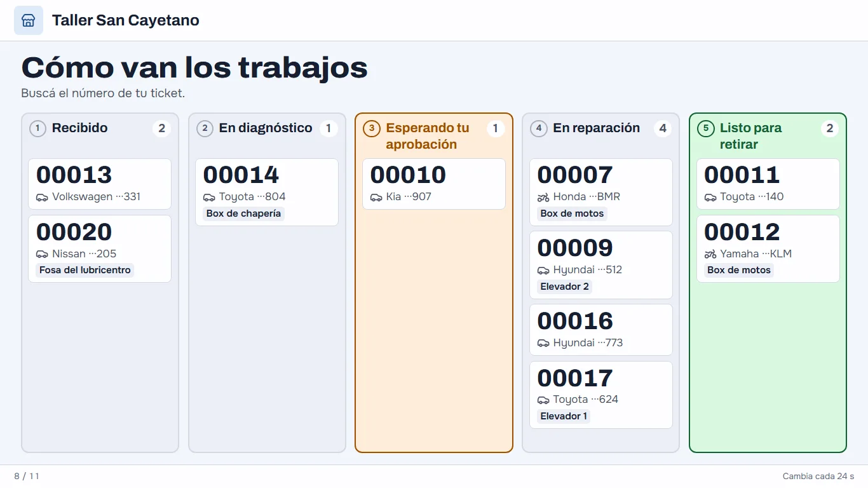Open ticket 00014 in diagnosis
The height and width of the screenshot is (488, 868).
267,192
